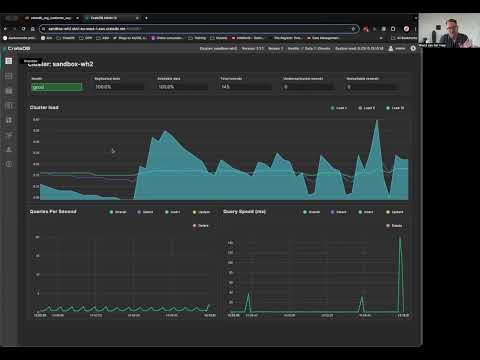This screenshot has width=480, height=360.
Task: Click the Queries Per Second chart title
Action: (x=53, y=212)
